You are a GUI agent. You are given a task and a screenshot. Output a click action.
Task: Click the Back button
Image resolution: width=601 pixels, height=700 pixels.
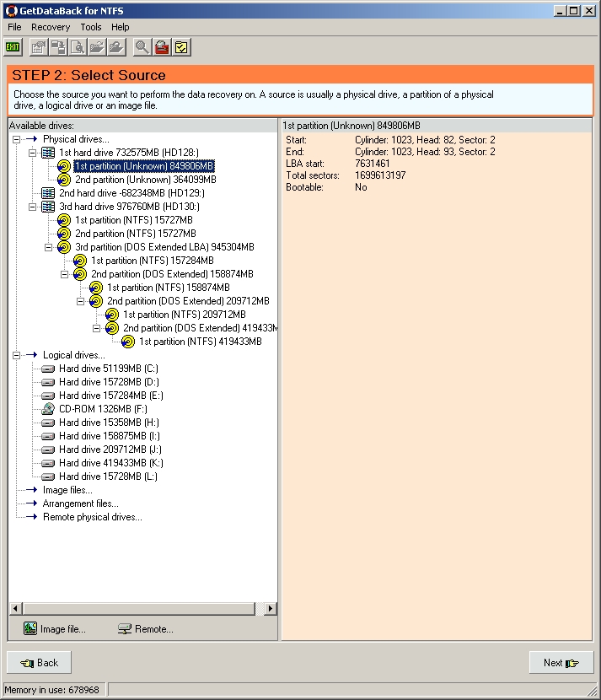pyautogui.click(x=40, y=663)
